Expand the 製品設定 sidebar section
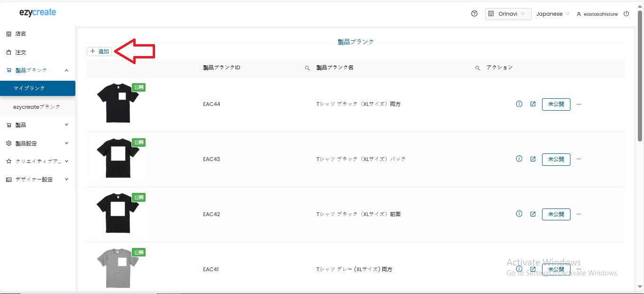644x294 pixels. tap(37, 143)
